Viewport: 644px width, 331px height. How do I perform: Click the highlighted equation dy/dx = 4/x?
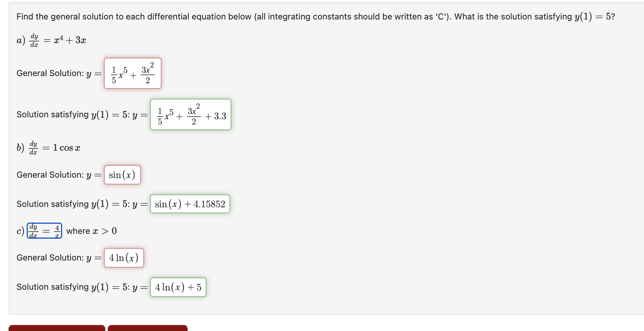coord(44,231)
